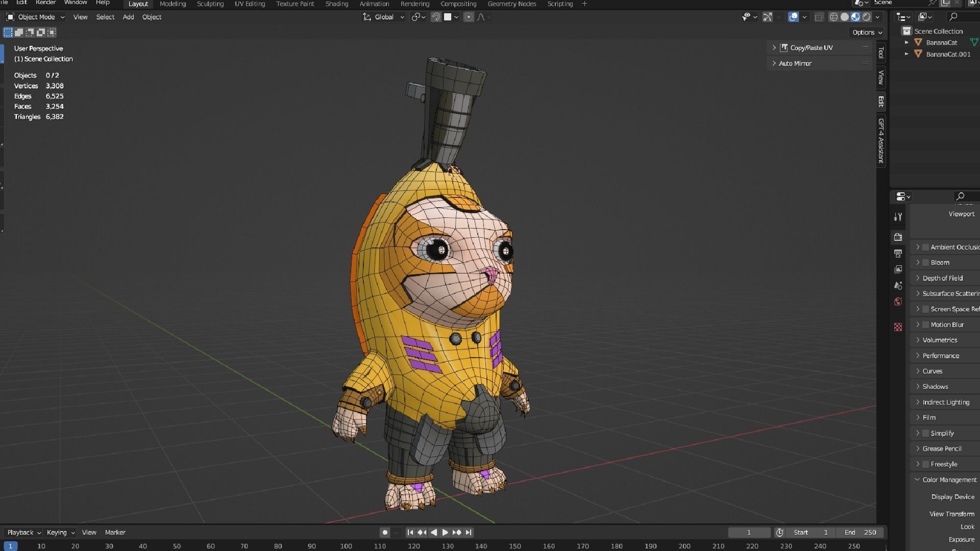Toggle X-ray display in viewport header
Viewport: 980px width, 551px height.
pyautogui.click(x=819, y=17)
